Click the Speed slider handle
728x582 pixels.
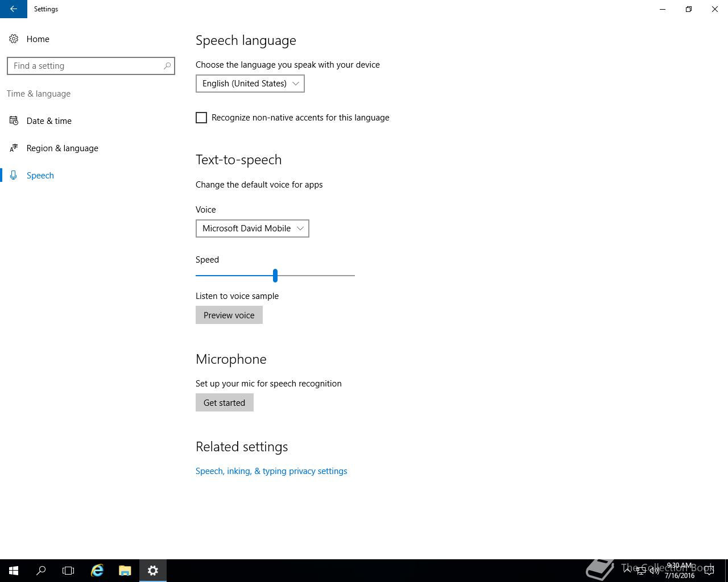[275, 276]
